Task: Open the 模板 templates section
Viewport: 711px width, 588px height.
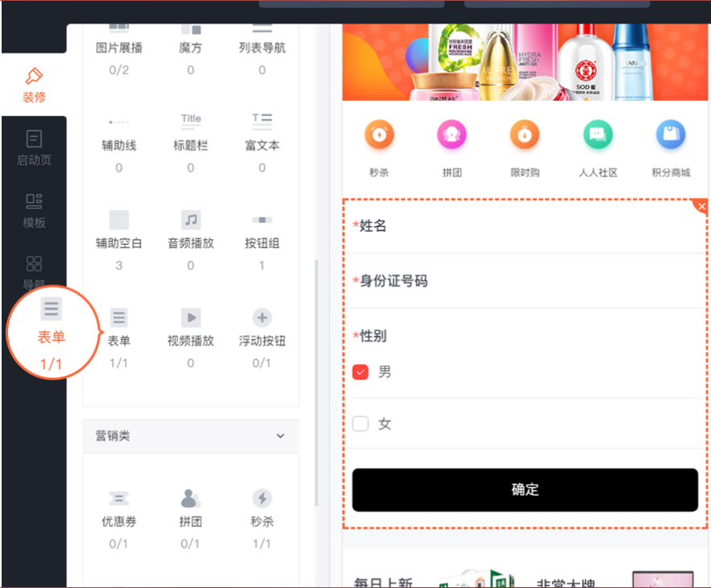Action: tap(34, 211)
